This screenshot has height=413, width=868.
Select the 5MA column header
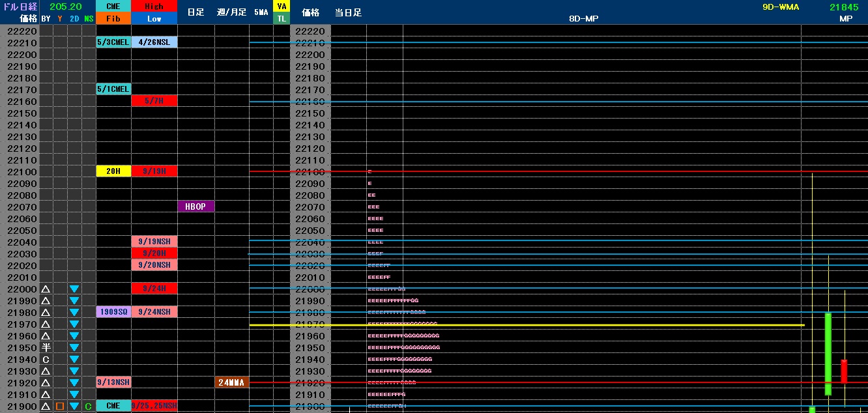click(x=261, y=12)
